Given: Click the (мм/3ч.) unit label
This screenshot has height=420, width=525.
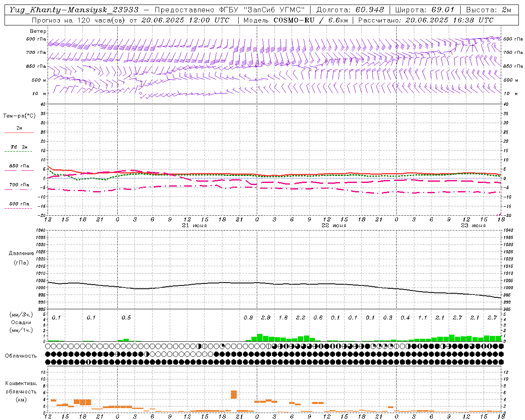Looking at the screenshot, I should click(x=21, y=315).
